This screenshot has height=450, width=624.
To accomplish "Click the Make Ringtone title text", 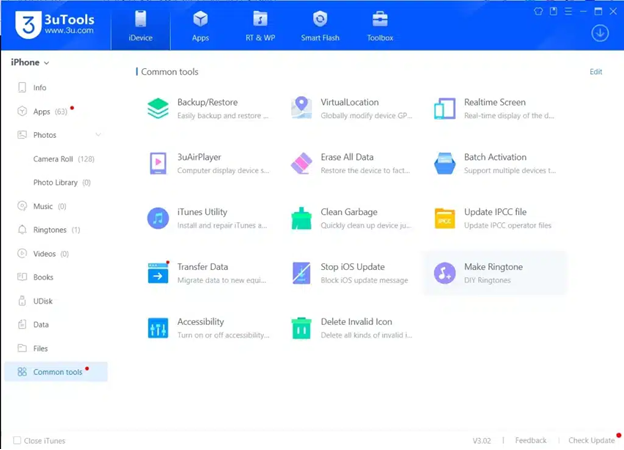I will pos(493,267).
